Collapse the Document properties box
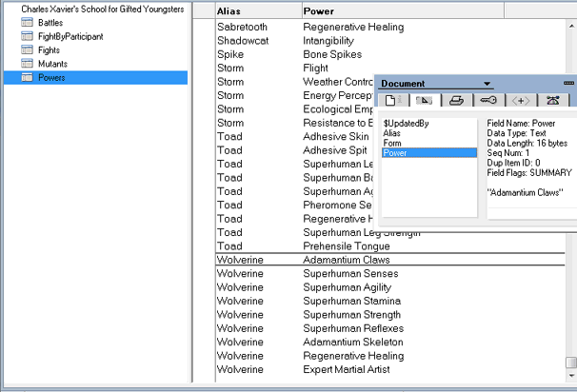577x392 pixels. 568,83
